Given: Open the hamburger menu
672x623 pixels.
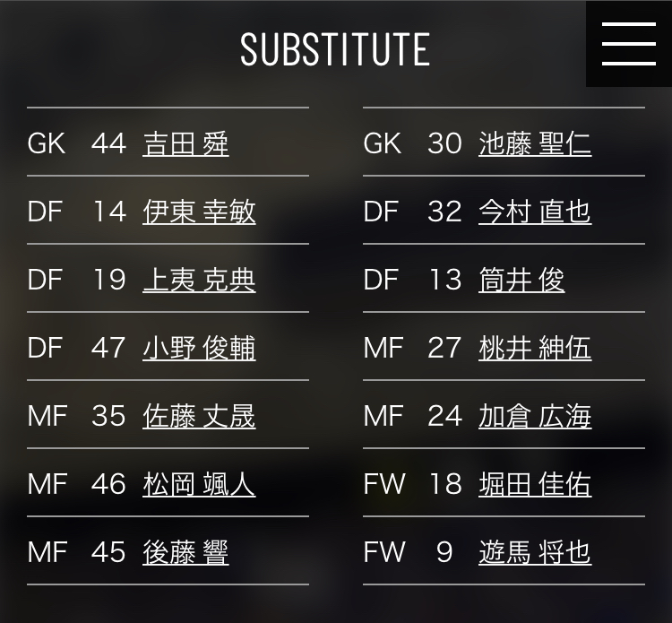Looking at the screenshot, I should [628, 44].
